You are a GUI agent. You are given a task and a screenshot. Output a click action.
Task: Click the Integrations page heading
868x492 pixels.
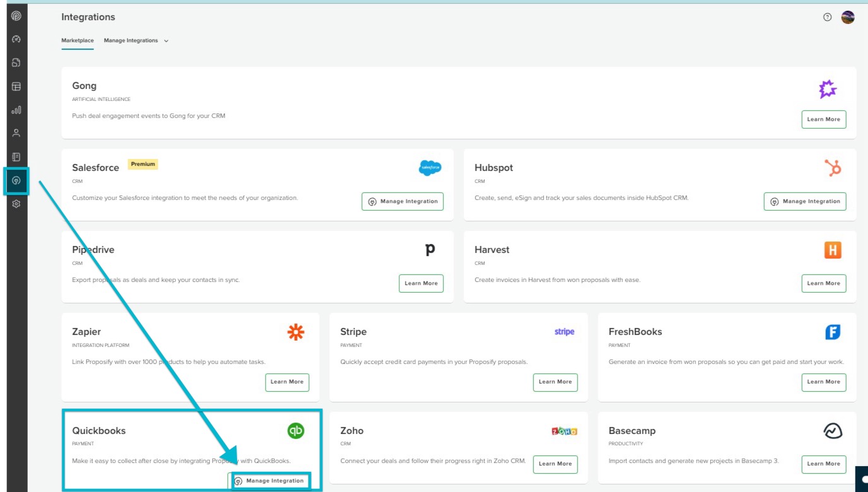88,17
